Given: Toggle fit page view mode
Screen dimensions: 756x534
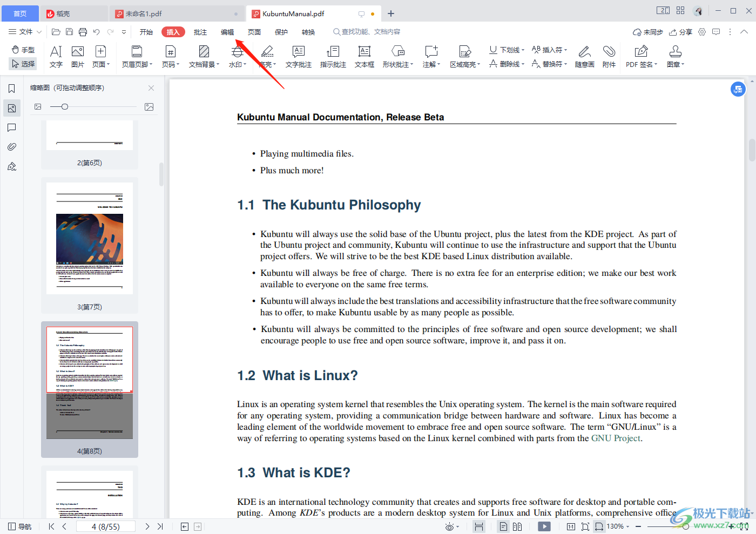Looking at the screenshot, I should point(585,526).
